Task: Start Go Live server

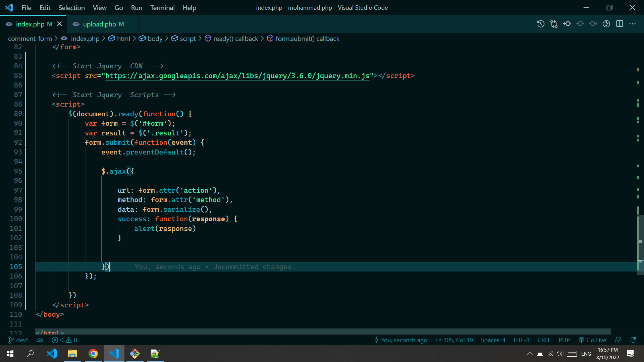Action: pos(592,340)
